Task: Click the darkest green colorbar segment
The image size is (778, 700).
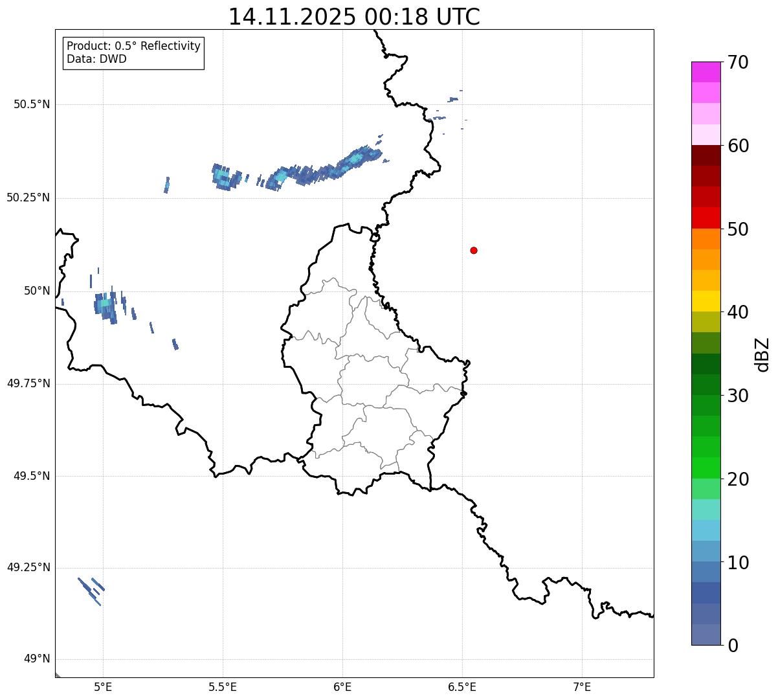Action: [706, 364]
